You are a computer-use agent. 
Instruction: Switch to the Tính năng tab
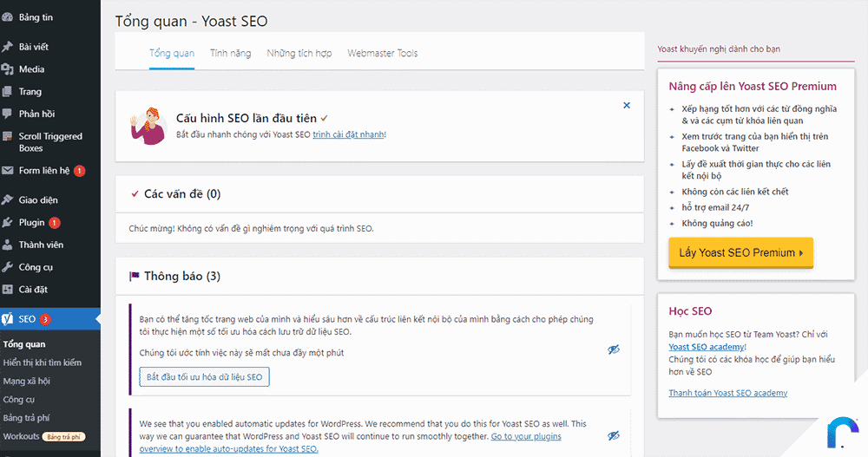coord(230,53)
